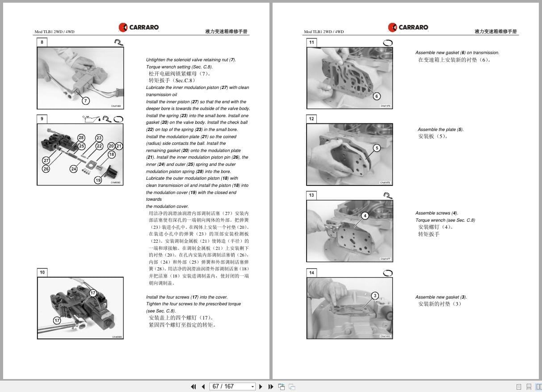Click callout 28 in figure 9
The height and width of the screenshot is (392, 542).
click(81, 138)
